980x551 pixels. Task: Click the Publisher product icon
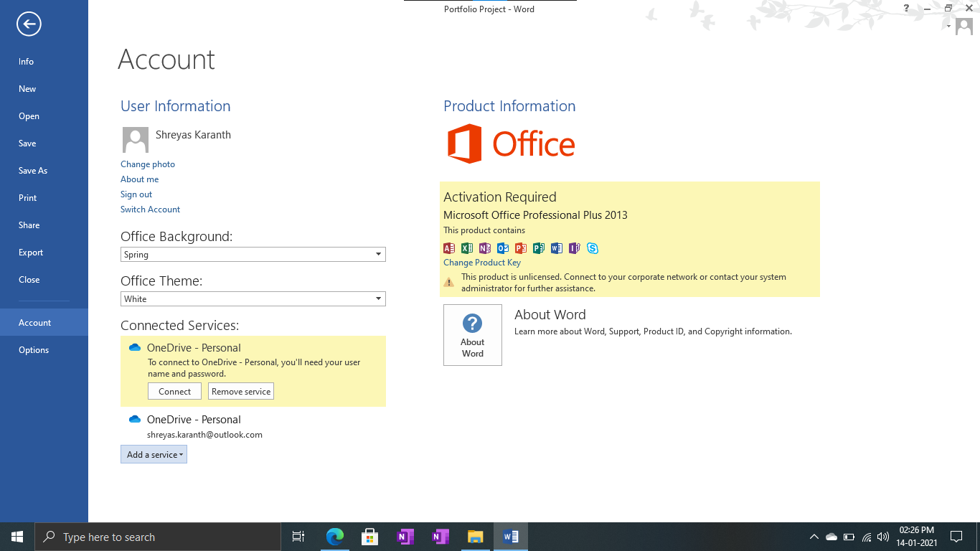(539, 248)
